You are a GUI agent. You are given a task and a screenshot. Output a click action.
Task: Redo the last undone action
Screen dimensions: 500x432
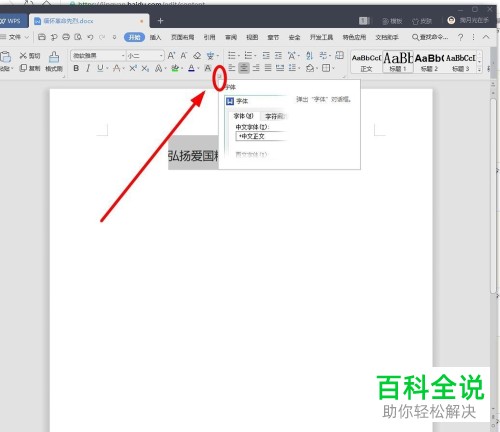[102, 37]
